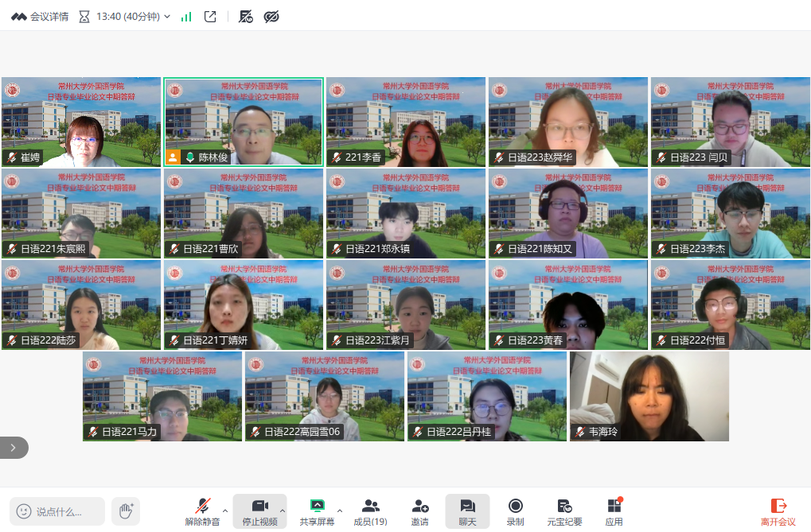Open the 成员(19) participants panel
Screen dimensions: 811x532
coord(370,511)
